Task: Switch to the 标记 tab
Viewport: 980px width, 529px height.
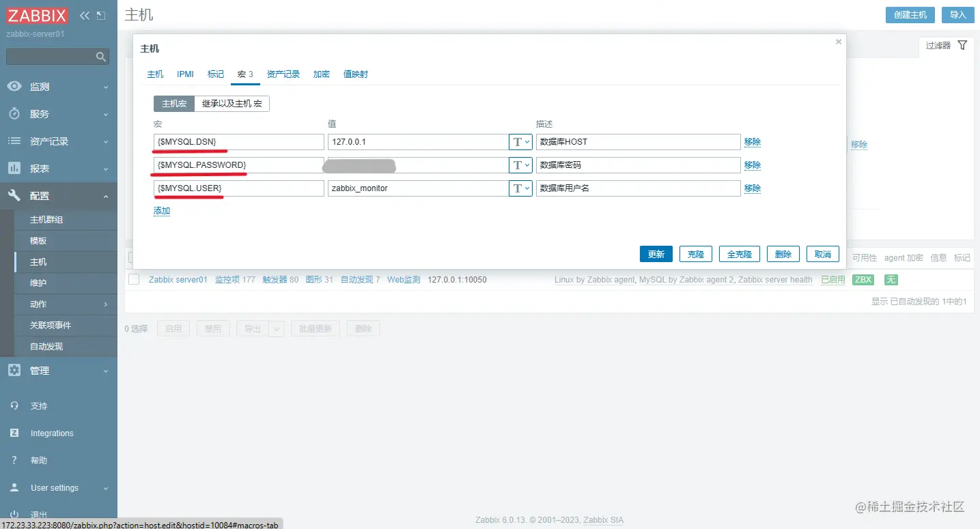Action: click(x=216, y=74)
